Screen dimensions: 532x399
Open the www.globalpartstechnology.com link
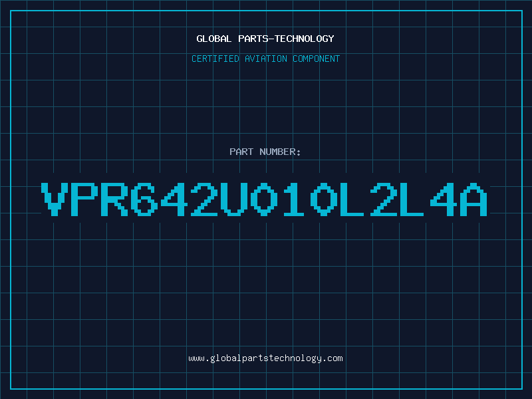coord(265,358)
